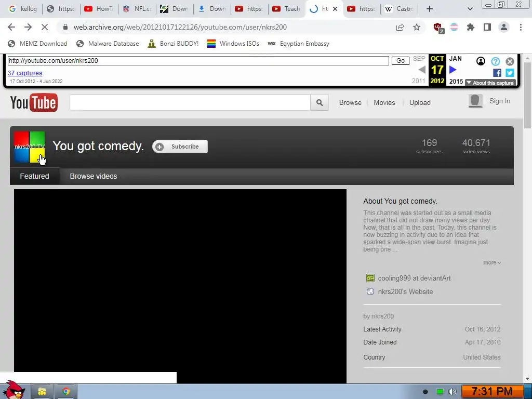Click the YouTube logo
This screenshot has width=532, height=399.
34,102
